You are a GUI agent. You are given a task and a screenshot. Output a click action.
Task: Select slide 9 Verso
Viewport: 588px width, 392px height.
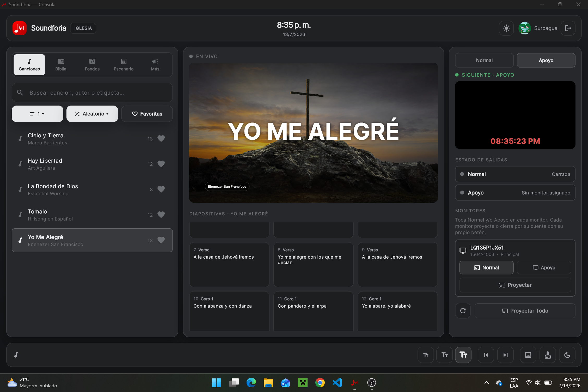[x=398, y=265]
